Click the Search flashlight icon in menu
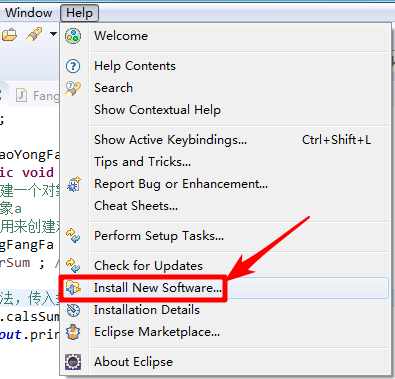 73,88
